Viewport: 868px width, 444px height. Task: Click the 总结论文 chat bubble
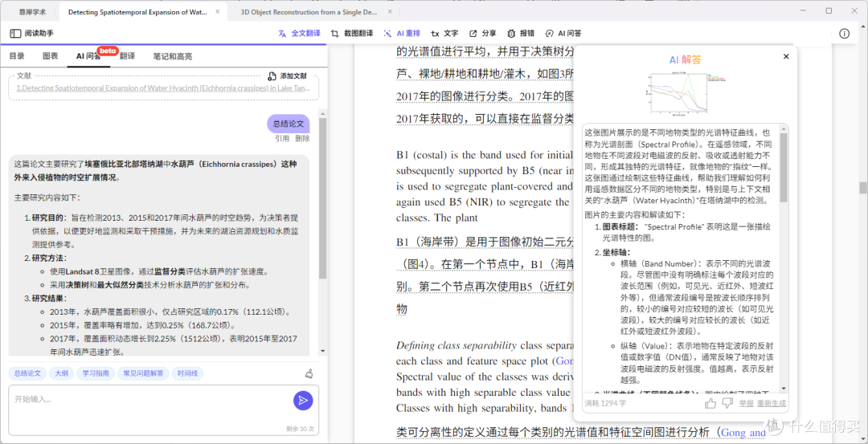tap(289, 124)
